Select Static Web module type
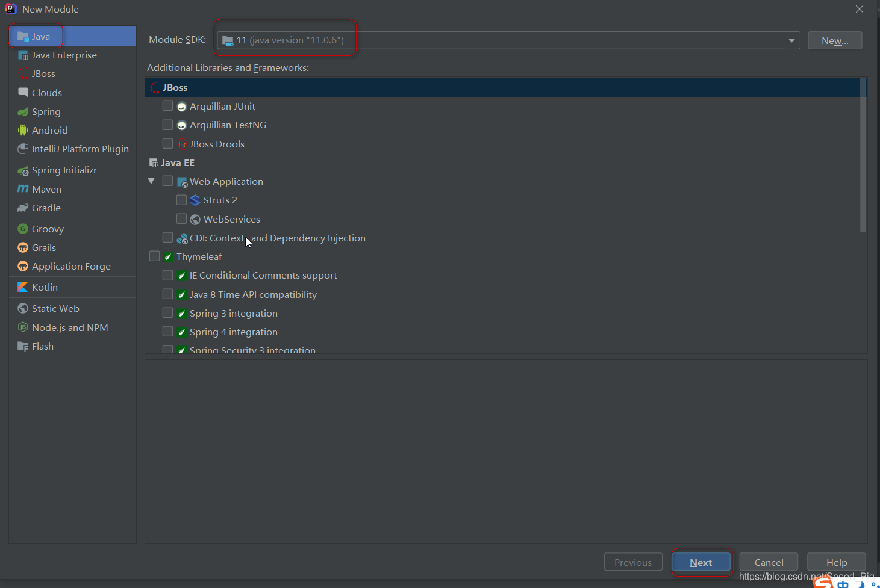The image size is (880, 588). [x=73, y=308]
